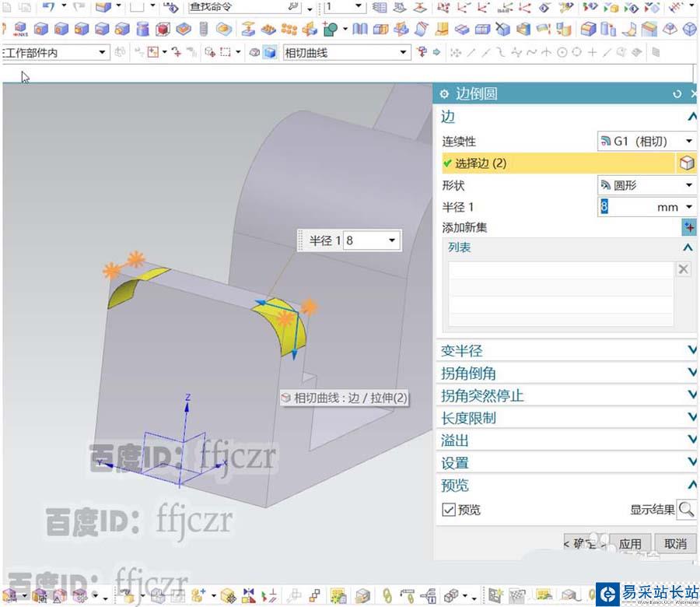700x607 pixels.
Task: Open the 半径 1 mm unit dropdown arrow
Action: [x=689, y=207]
